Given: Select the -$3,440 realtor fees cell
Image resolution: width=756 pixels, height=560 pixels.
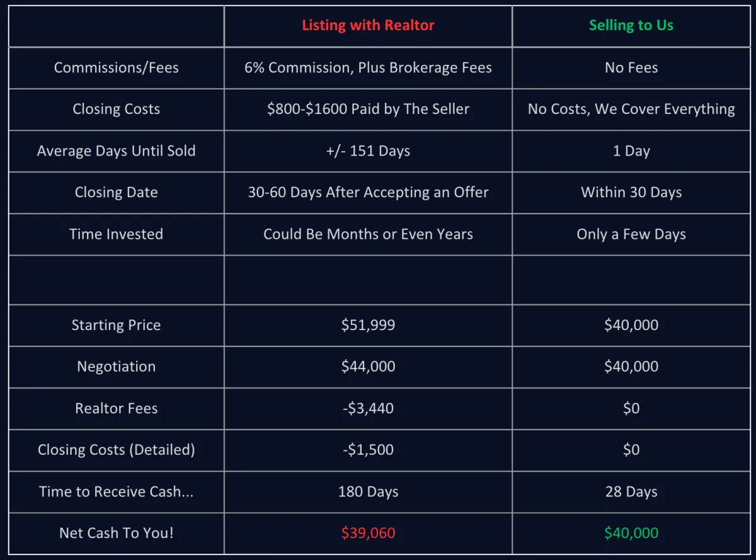Looking at the screenshot, I should coord(368,408).
